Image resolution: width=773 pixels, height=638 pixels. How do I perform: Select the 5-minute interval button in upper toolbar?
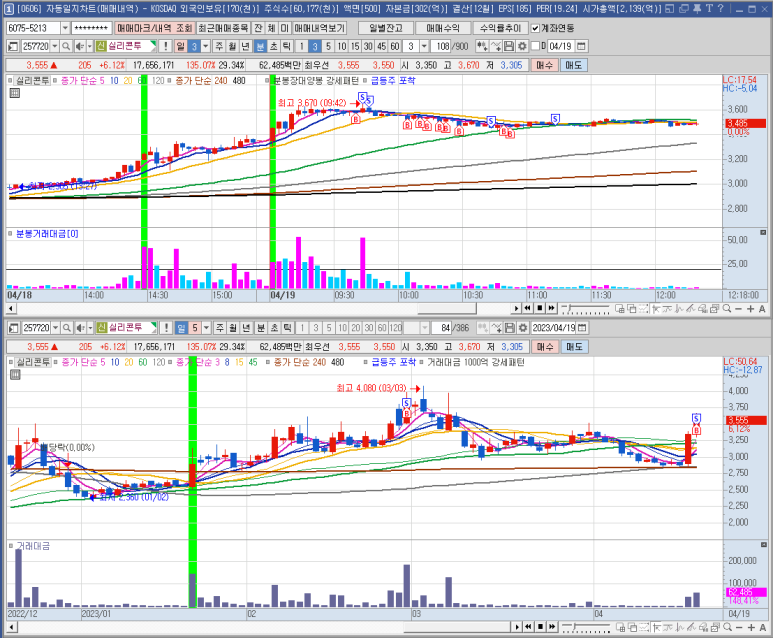coord(328,46)
